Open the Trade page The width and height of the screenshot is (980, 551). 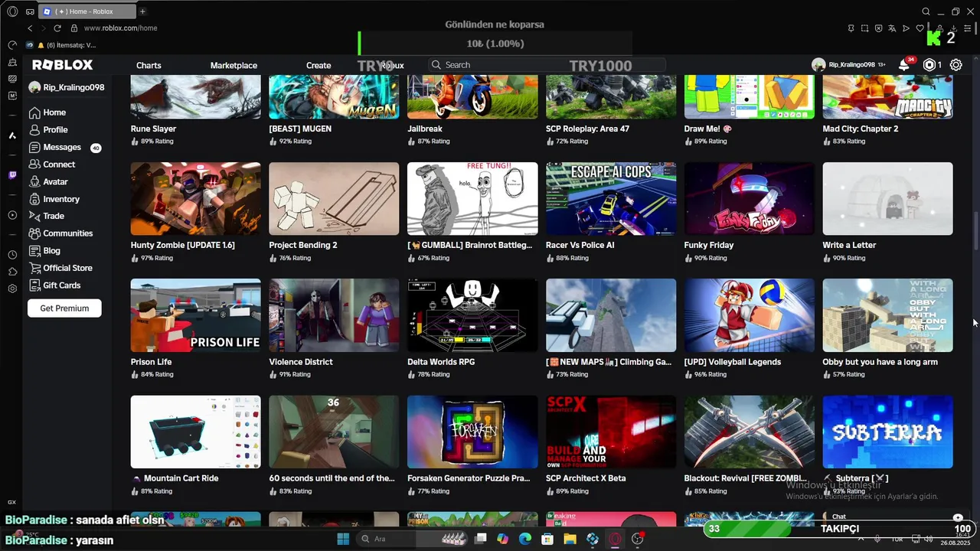pos(47,216)
